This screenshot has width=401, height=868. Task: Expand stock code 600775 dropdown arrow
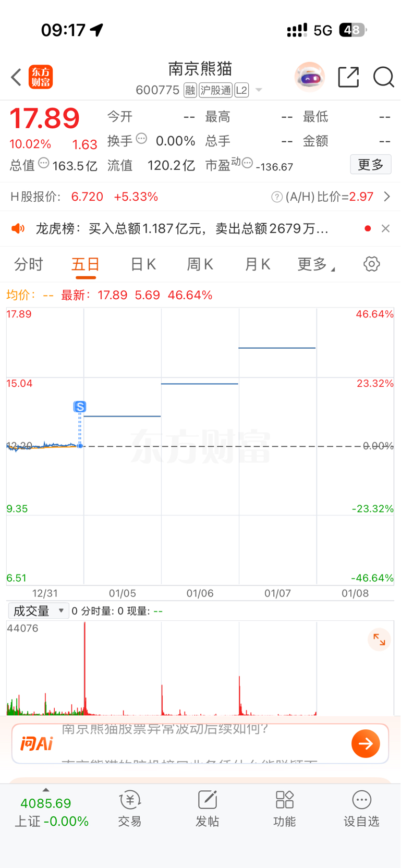(259, 90)
